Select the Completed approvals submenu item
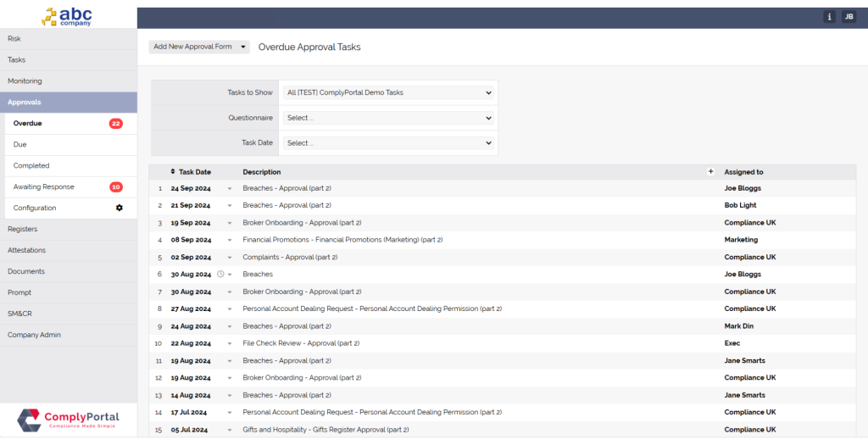Viewport: 868px width, 445px height. [x=31, y=165]
